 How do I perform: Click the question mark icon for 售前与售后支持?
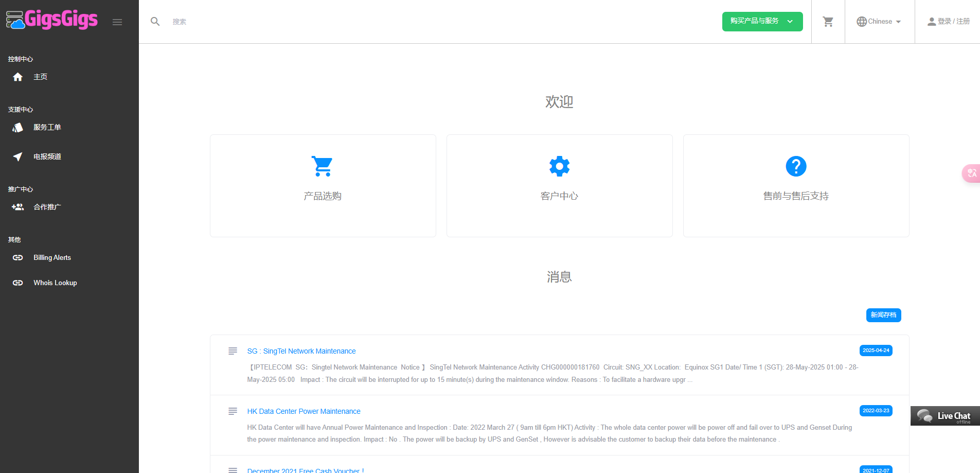tap(796, 166)
